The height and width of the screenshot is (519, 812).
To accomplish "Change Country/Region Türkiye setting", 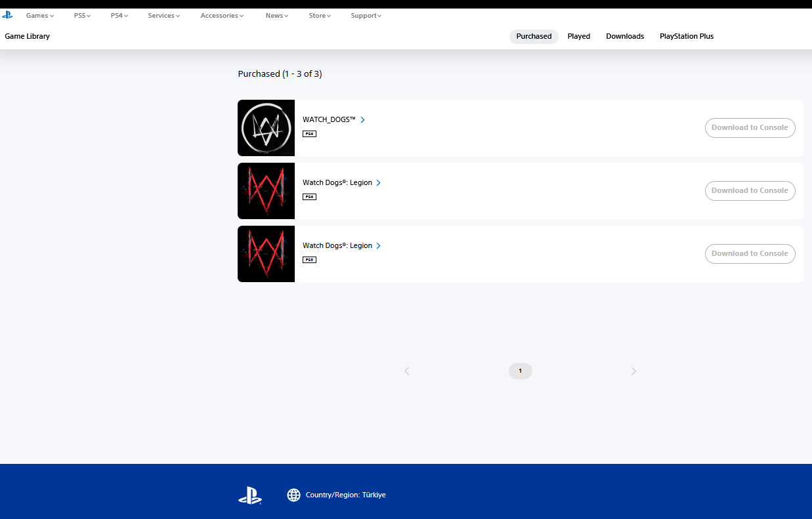I will pos(345,495).
